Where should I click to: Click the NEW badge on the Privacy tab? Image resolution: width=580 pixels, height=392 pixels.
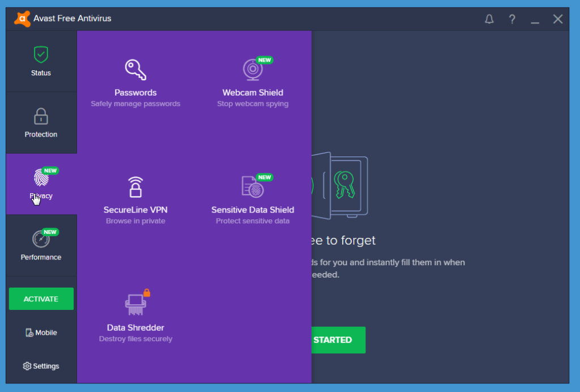click(50, 171)
